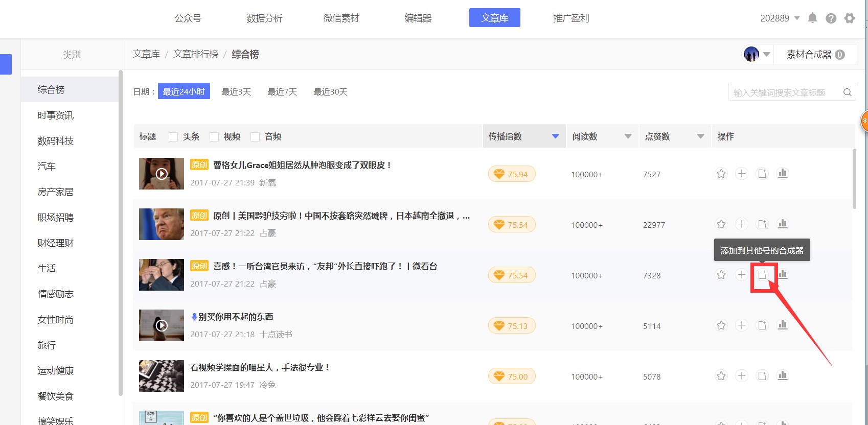The height and width of the screenshot is (425, 868).
Task: Check the 音频 filter checkbox
Action: click(x=255, y=137)
